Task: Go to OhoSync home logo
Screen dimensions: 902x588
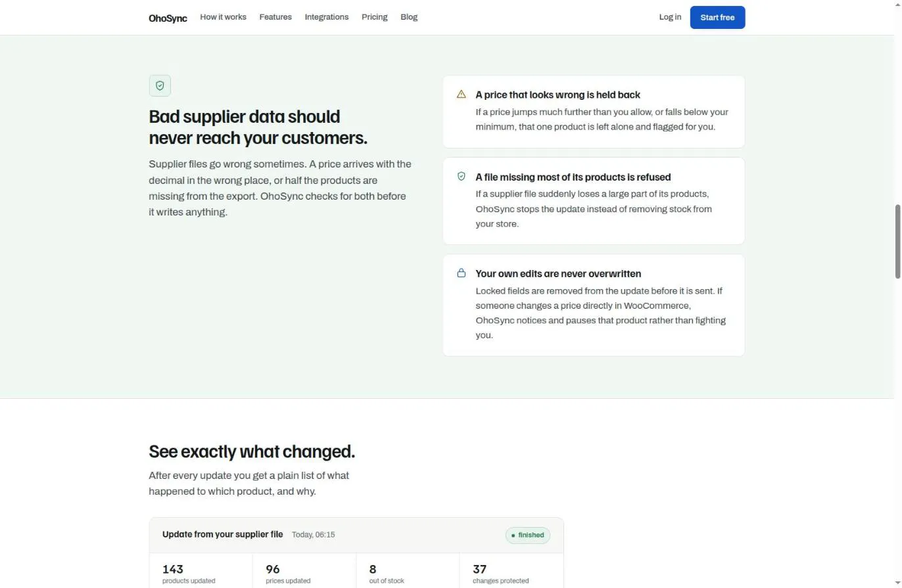Action: pyautogui.click(x=168, y=18)
